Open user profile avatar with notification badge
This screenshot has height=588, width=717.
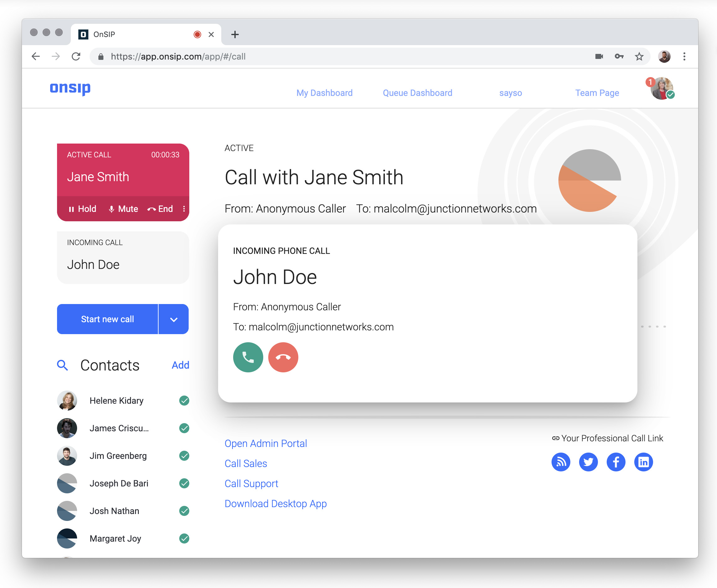pyautogui.click(x=661, y=88)
